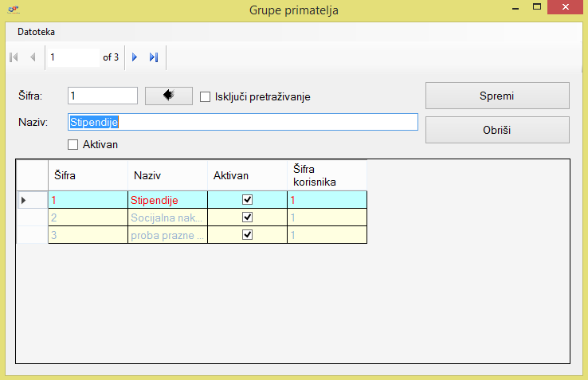Select the row marker arrow for row 1

(x=23, y=199)
